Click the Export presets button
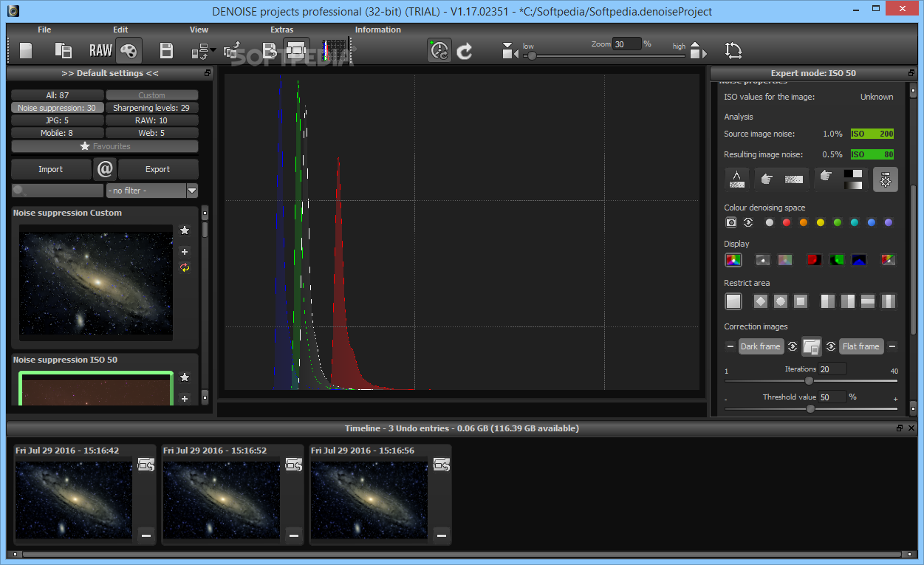 158,169
